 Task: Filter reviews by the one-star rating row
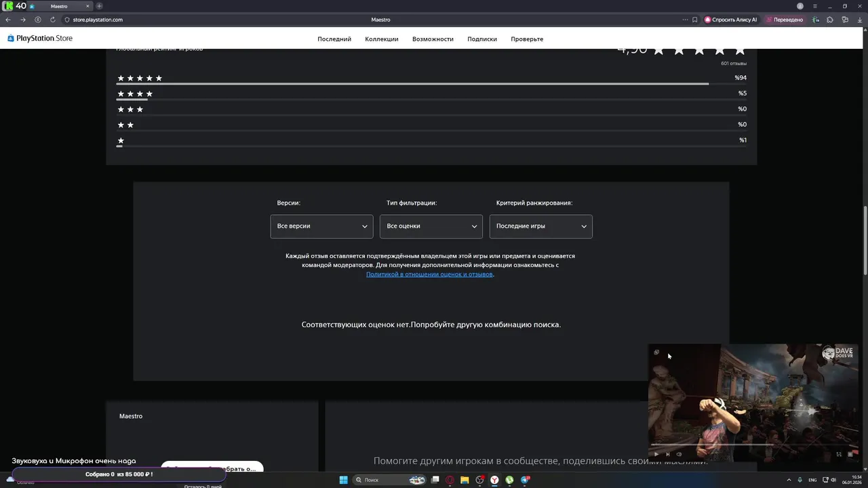click(x=431, y=141)
